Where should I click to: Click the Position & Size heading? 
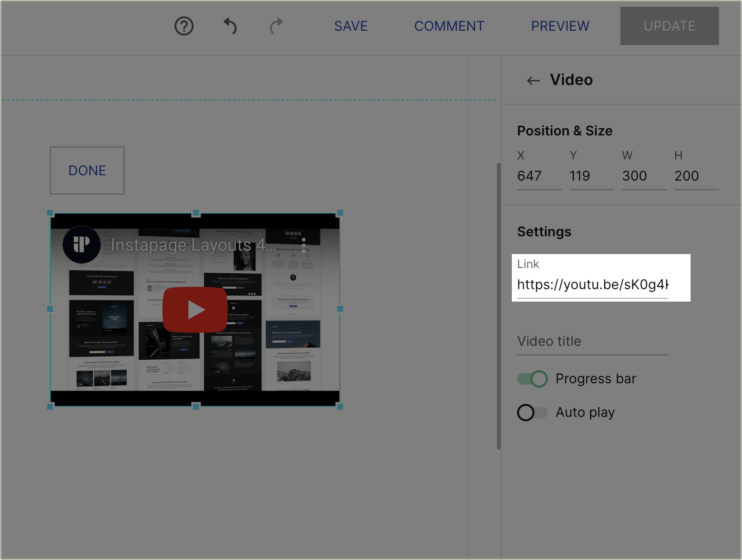click(x=565, y=131)
